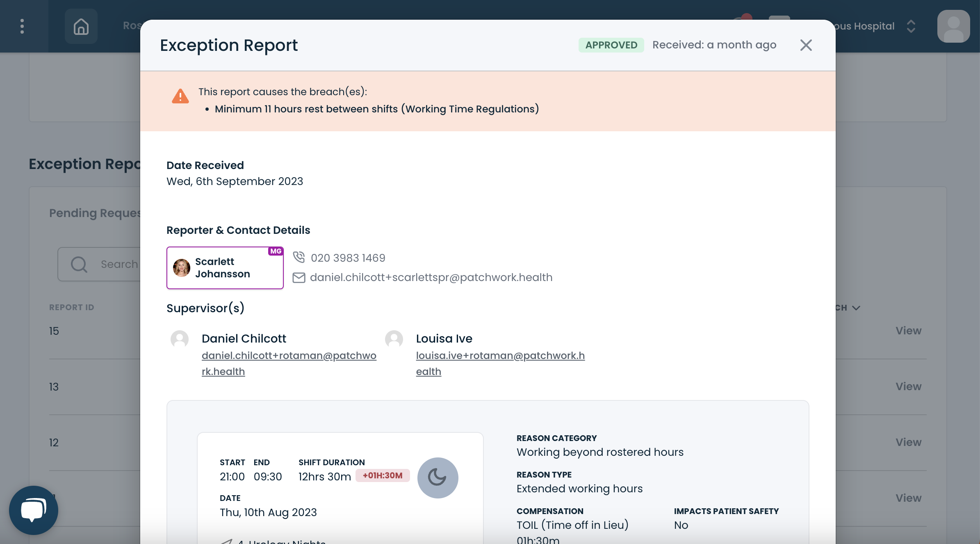Click the Minimum 11 hours rest breach item
Image resolution: width=980 pixels, height=544 pixels.
(377, 109)
